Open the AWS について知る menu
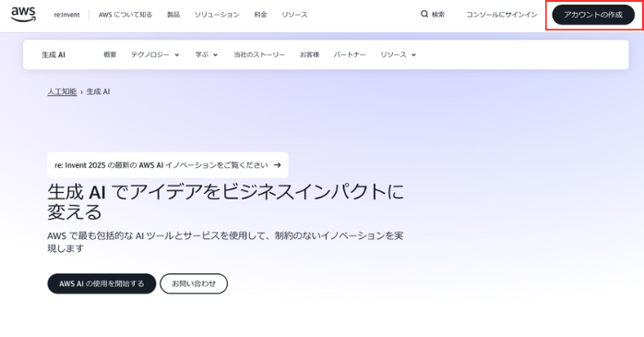644x337 pixels. click(125, 15)
